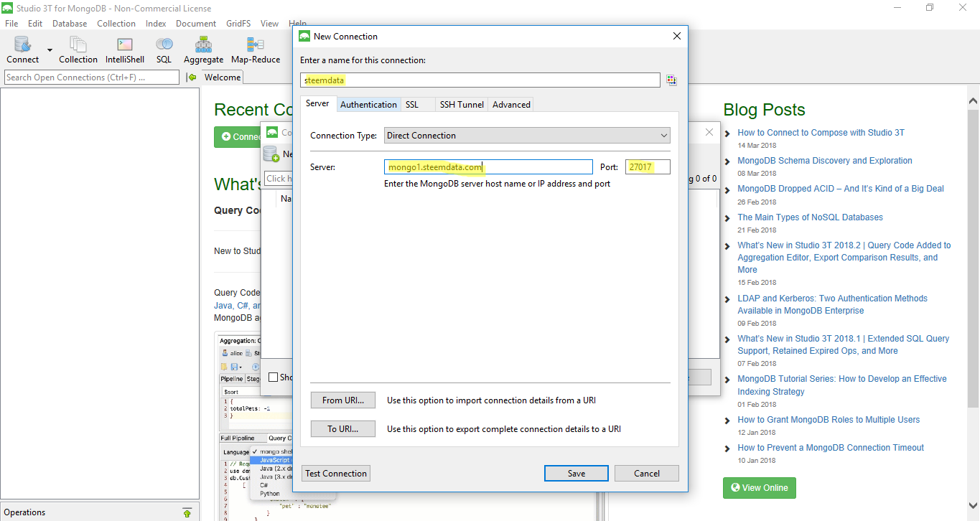Screen dimensions: 980x521
Task: Focus the connection name field
Action: tap(480, 80)
